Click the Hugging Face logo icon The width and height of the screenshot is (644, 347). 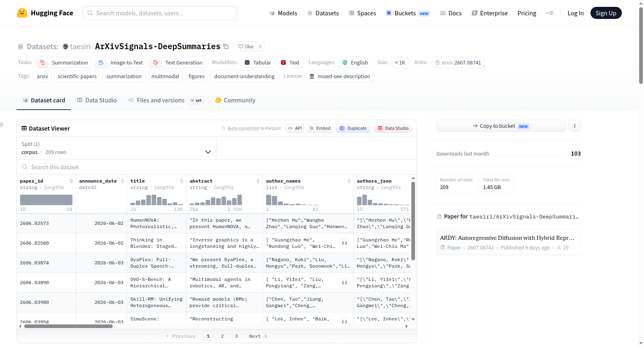pos(22,13)
